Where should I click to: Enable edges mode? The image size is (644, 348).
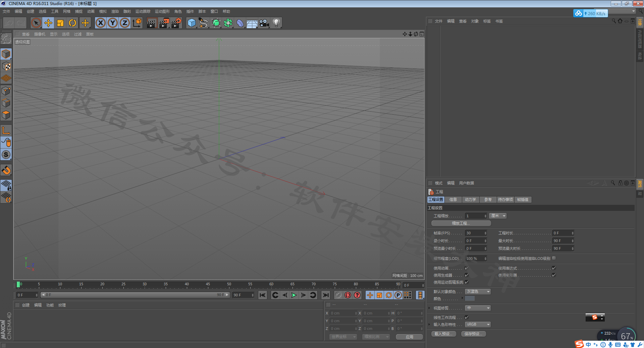click(6, 103)
